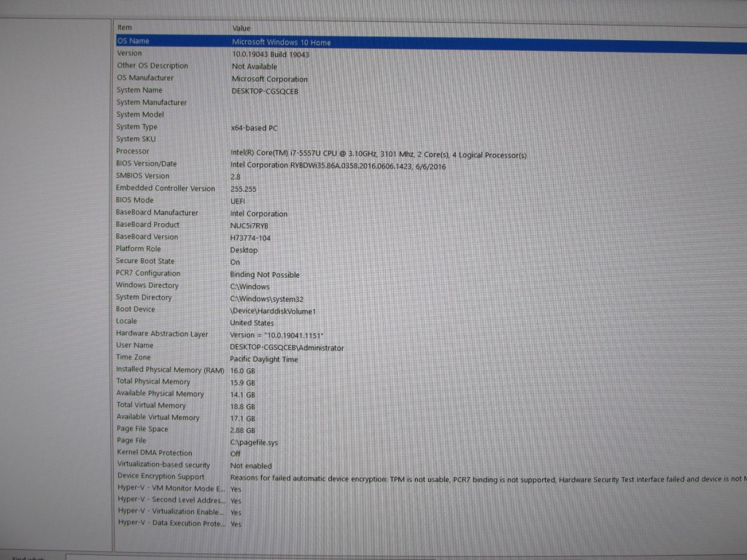Select the BIOS Mode item

135,201
